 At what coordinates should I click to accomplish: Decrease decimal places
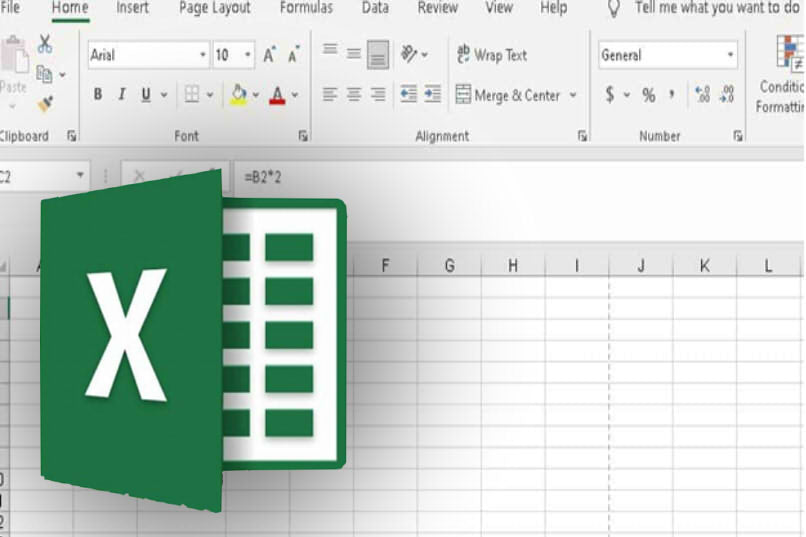pyautogui.click(x=727, y=95)
